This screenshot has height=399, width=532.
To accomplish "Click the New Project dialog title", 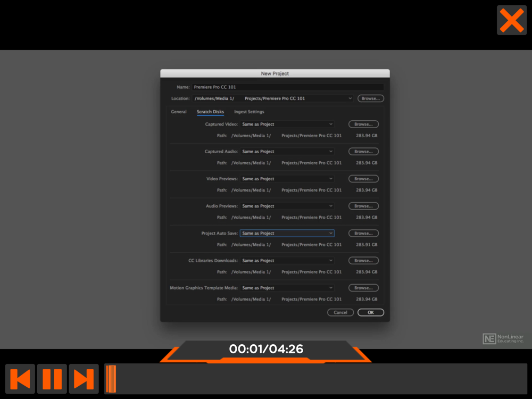I will click(x=275, y=73).
